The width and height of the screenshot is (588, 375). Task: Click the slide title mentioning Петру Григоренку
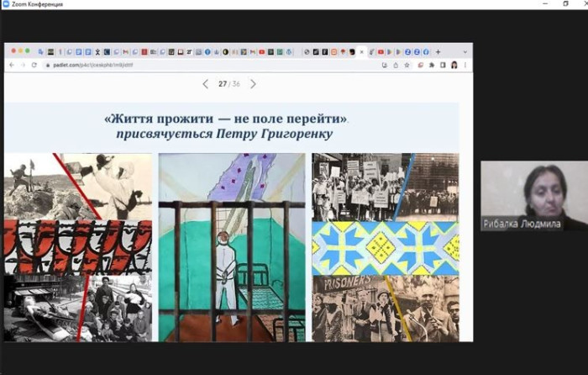pyautogui.click(x=231, y=126)
